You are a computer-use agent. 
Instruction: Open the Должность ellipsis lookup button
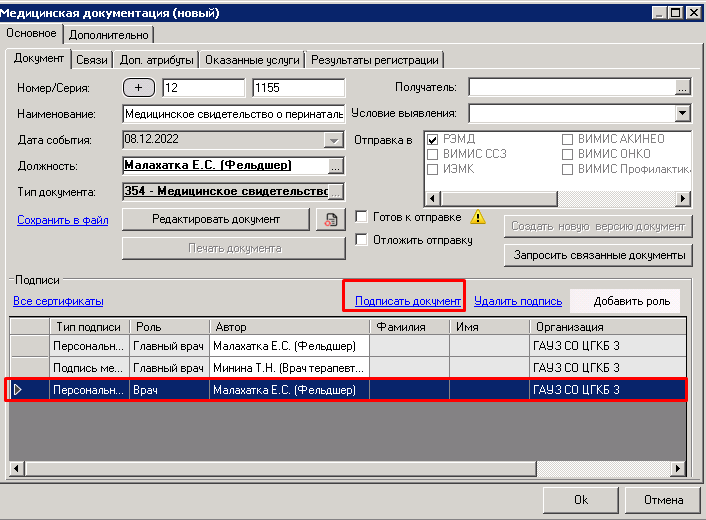click(x=336, y=166)
